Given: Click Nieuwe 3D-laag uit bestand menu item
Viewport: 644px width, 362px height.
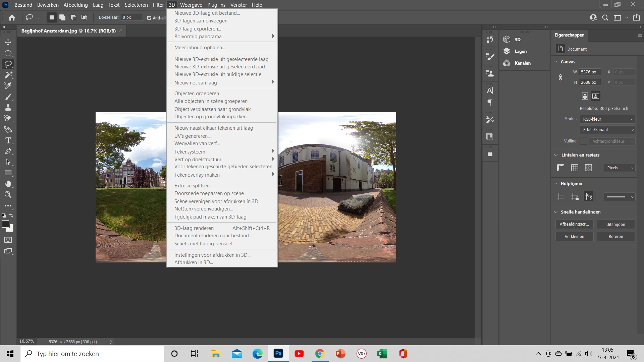Looking at the screenshot, I should tap(207, 13).
